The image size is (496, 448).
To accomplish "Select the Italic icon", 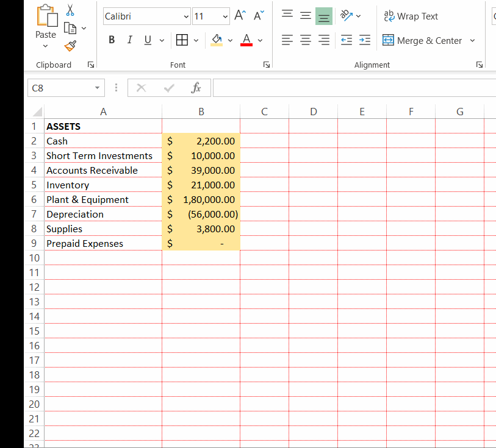I will [129, 40].
